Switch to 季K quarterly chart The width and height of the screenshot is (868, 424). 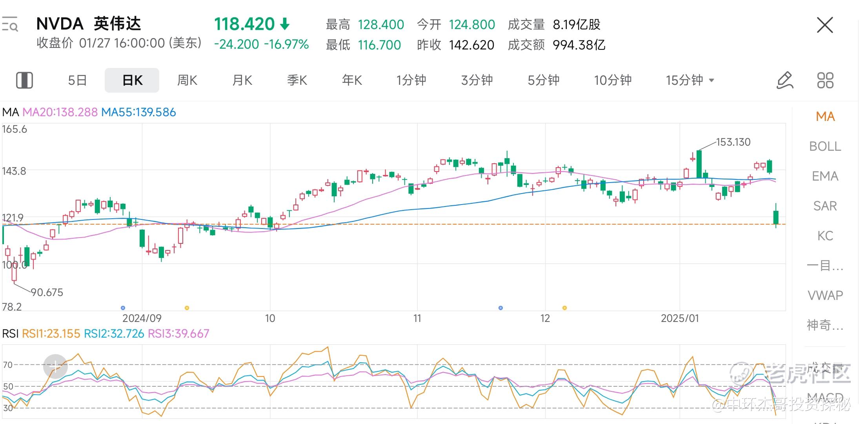point(297,80)
